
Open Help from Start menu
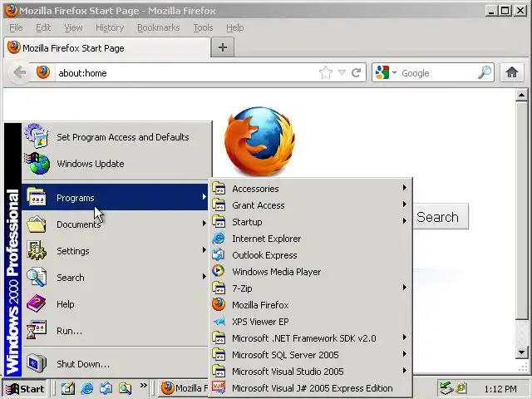pyautogui.click(x=116, y=304)
